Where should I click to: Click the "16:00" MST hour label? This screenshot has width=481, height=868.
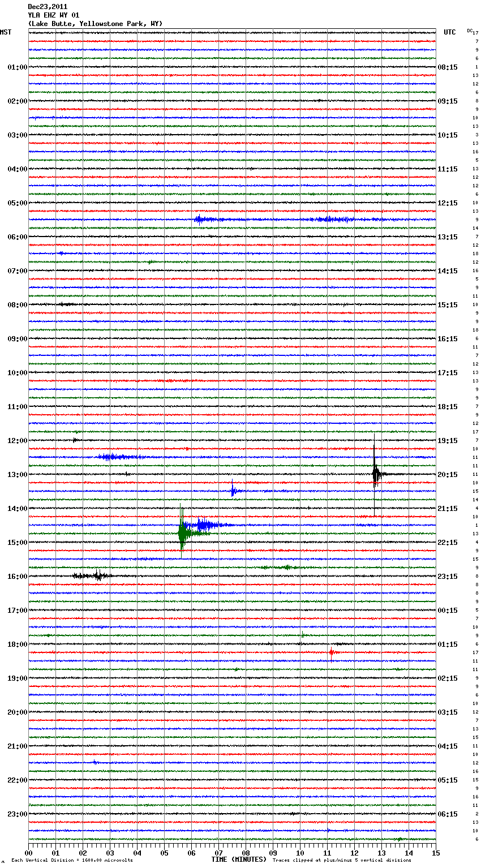[18, 577]
